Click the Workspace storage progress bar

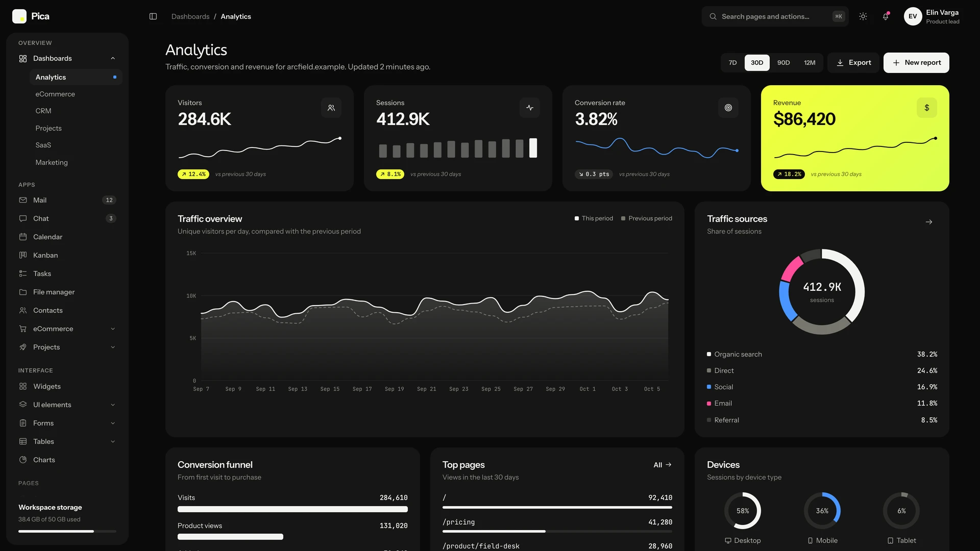(67, 531)
